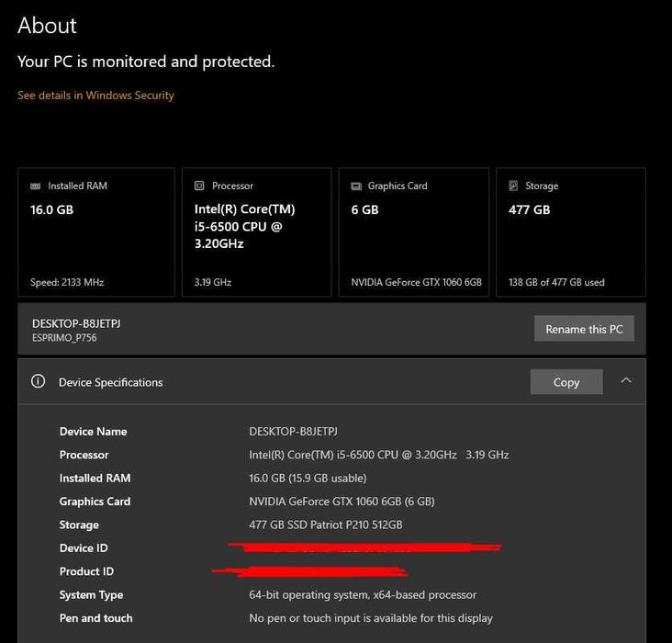Click 'No pen or touch input' value
This screenshot has width=672, height=643.
(x=371, y=618)
